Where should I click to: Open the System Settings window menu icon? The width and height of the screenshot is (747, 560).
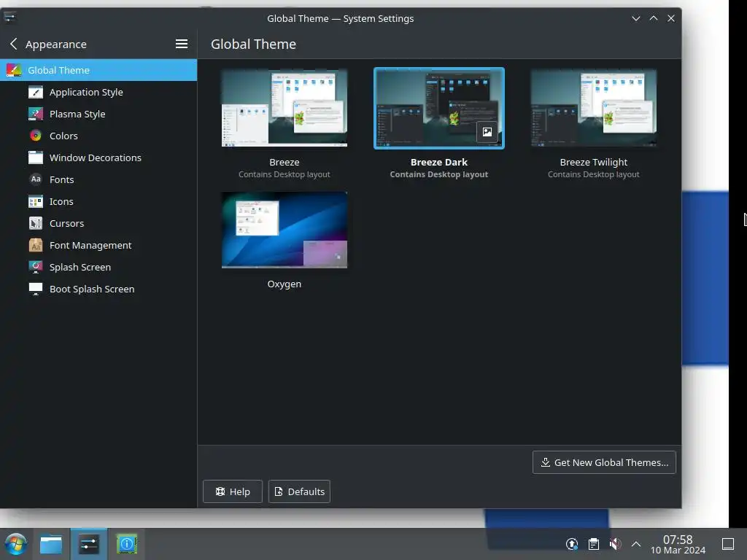tap(9, 17)
